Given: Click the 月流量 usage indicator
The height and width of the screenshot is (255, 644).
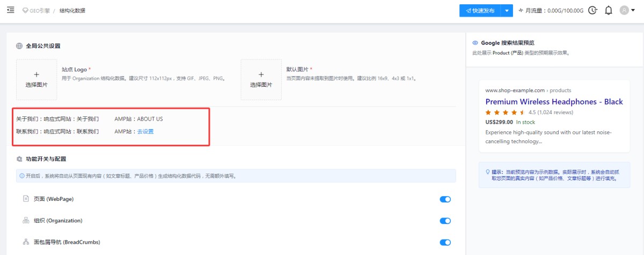Looking at the screenshot, I should (551, 11).
